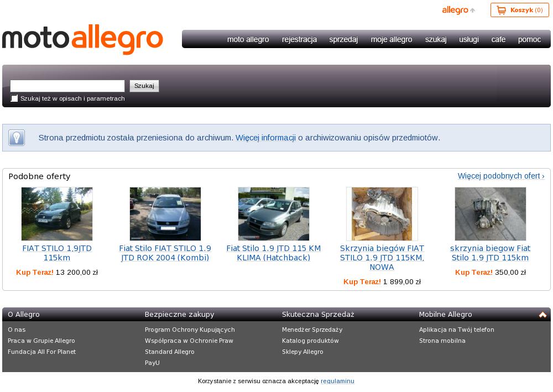Click the 'Bezpieczne zakupy' footer heading
Viewport: 553px width, 392px height.
(x=180, y=315)
